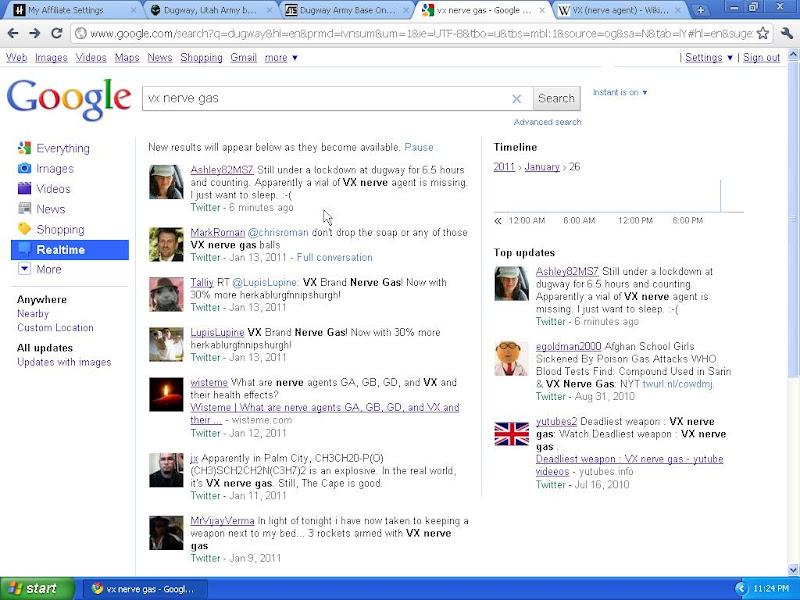Bookmark this page with the star icon
The height and width of the screenshot is (600, 800).
(x=763, y=34)
